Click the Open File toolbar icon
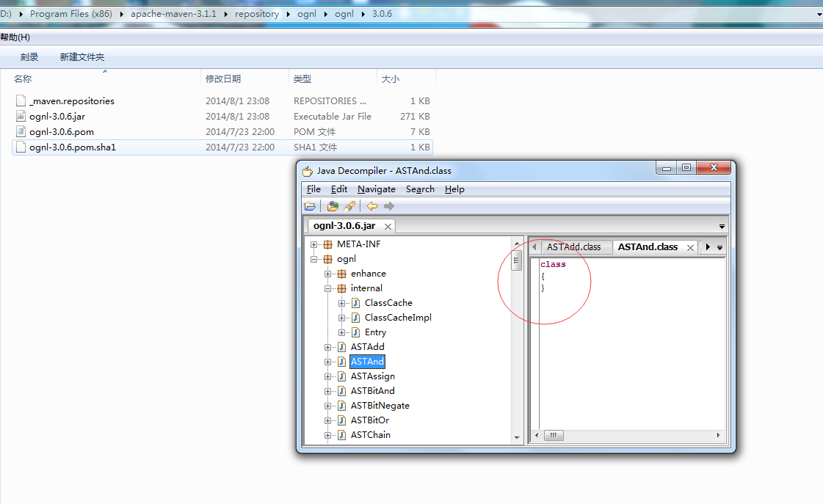The width and height of the screenshot is (823, 504). pyautogui.click(x=310, y=206)
